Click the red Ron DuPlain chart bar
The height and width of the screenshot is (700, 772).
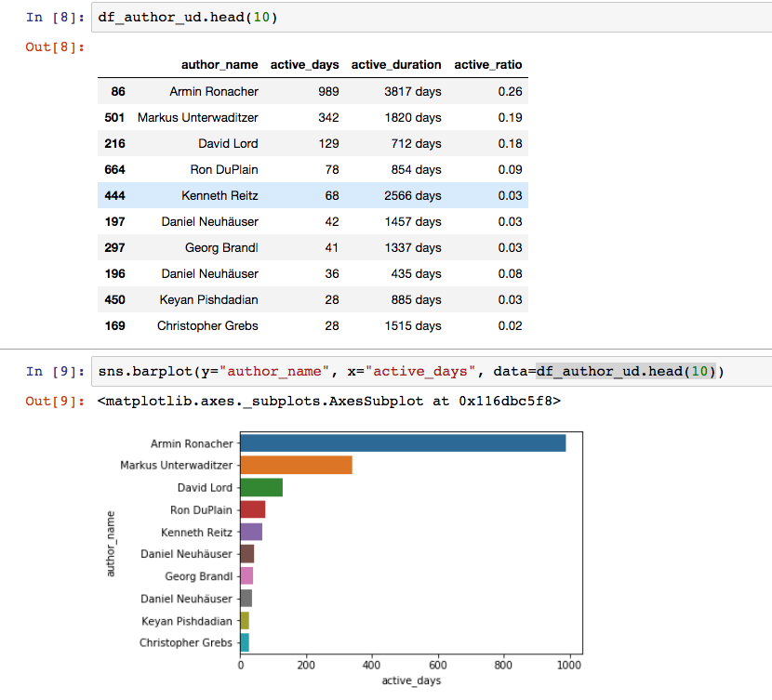[253, 509]
